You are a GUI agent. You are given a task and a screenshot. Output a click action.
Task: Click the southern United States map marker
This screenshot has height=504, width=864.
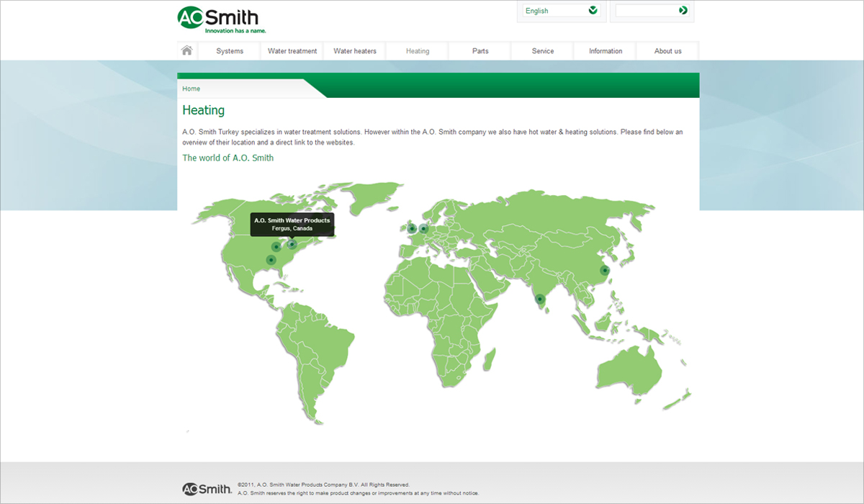271,260
